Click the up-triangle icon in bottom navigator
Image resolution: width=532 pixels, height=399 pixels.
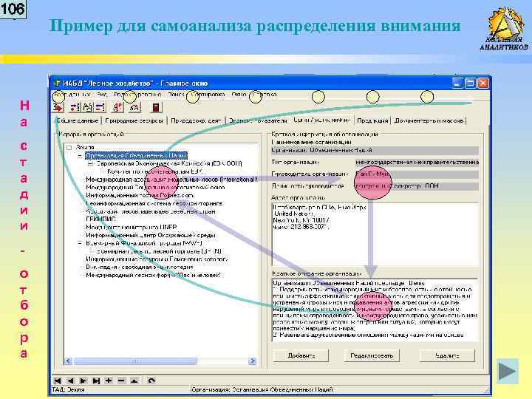134,381
